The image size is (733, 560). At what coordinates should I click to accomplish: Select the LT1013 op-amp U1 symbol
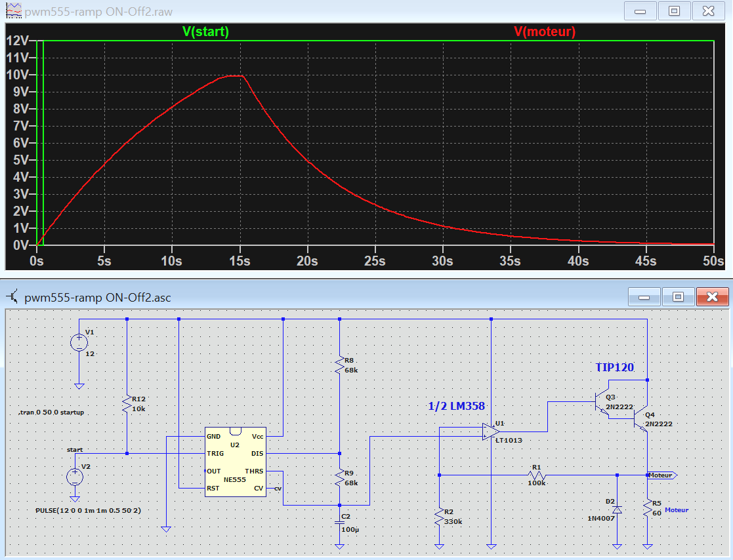[491, 432]
